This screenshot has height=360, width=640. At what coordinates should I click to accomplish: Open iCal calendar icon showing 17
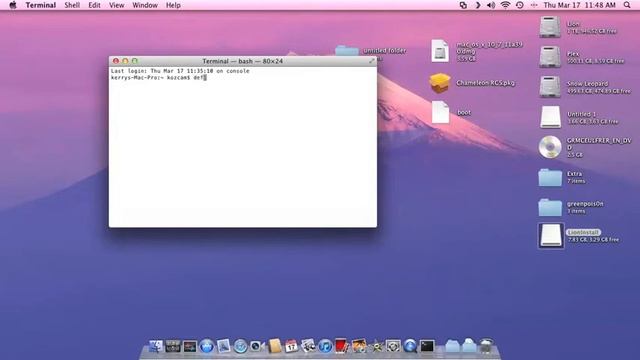coord(291,346)
